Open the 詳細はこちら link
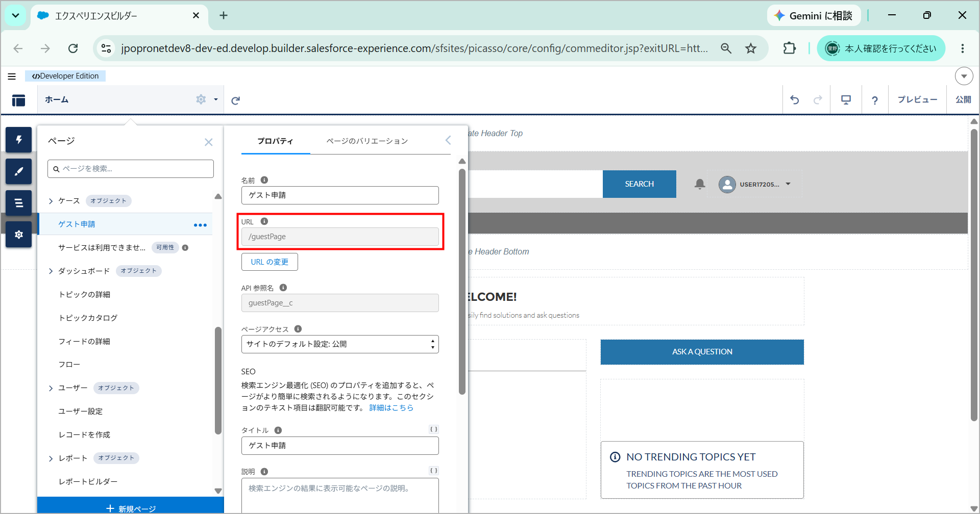 click(x=391, y=408)
